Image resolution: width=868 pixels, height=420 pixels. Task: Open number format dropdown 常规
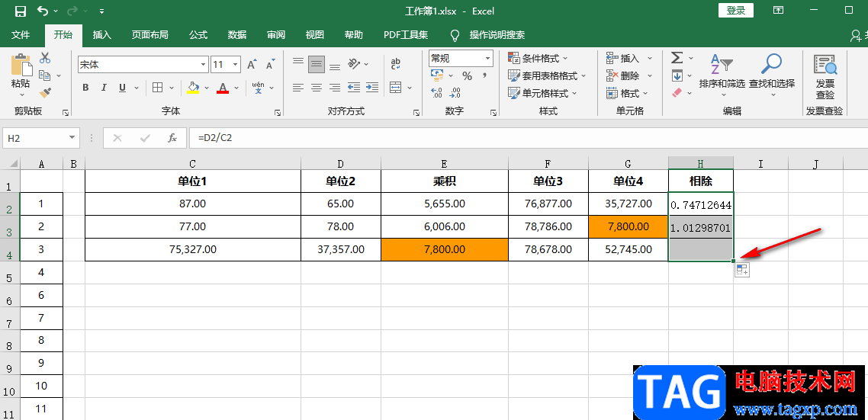[487, 58]
